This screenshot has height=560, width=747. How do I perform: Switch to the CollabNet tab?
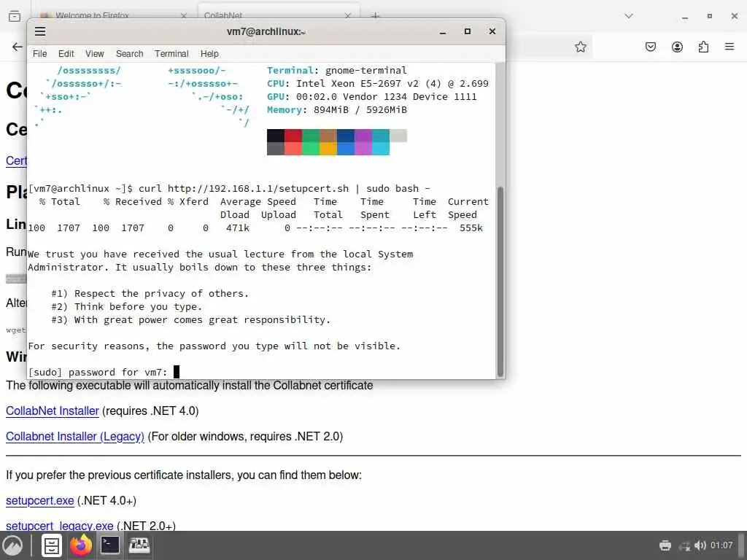pyautogui.click(x=223, y=15)
